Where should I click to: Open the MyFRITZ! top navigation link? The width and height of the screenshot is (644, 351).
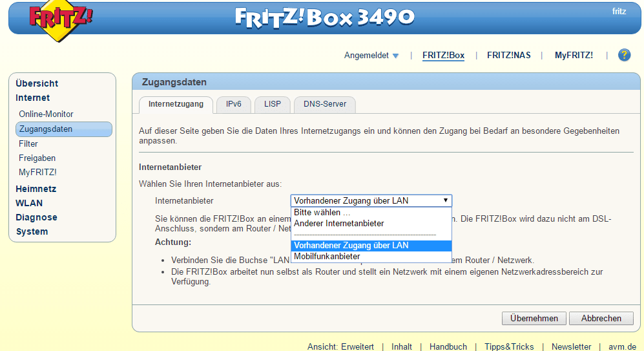(x=574, y=56)
